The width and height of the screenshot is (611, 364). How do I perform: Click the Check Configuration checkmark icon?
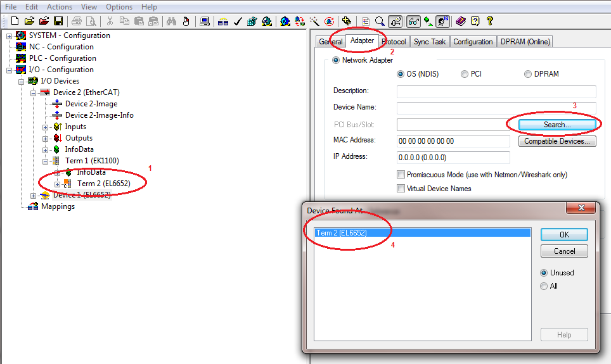tap(238, 21)
